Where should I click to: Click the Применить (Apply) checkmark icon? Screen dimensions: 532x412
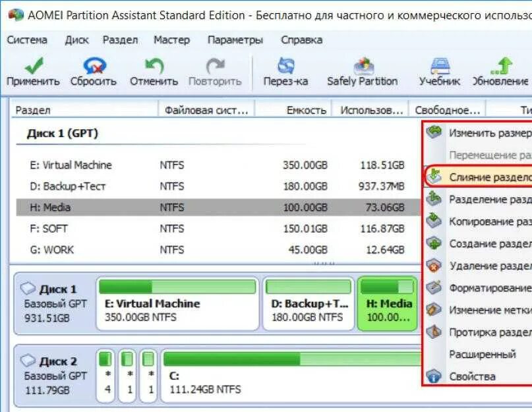34,65
